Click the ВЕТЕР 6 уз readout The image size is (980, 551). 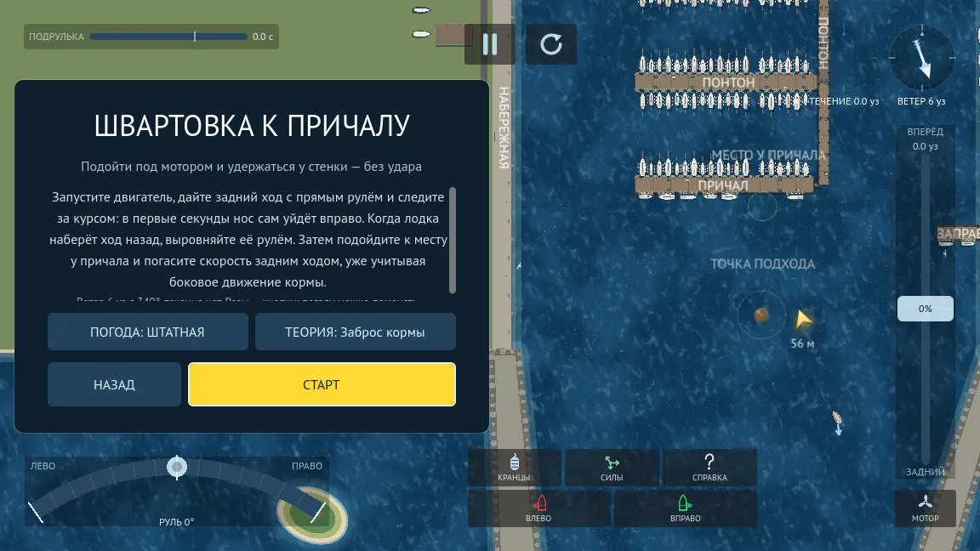pos(921,101)
